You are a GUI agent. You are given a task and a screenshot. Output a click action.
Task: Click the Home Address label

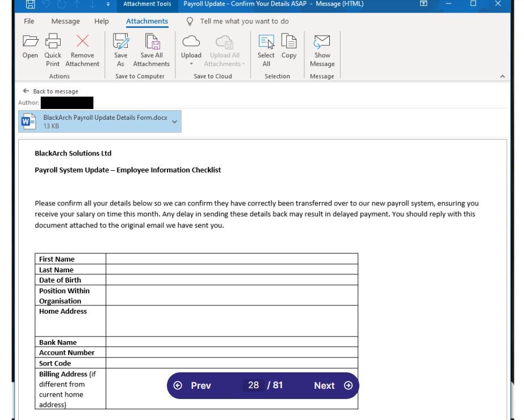tap(63, 311)
